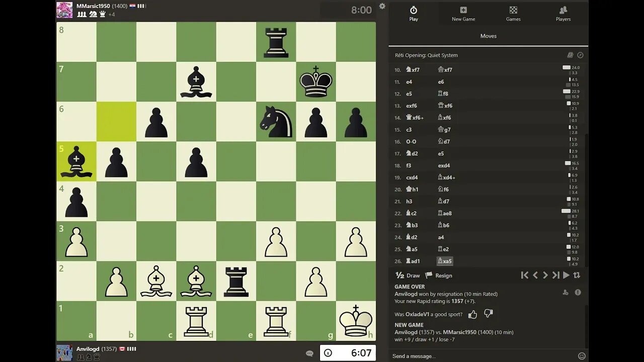Viewport: 644px width, 362px height.
Task: Click the thumbs up good sport icon
Action: 472,314
